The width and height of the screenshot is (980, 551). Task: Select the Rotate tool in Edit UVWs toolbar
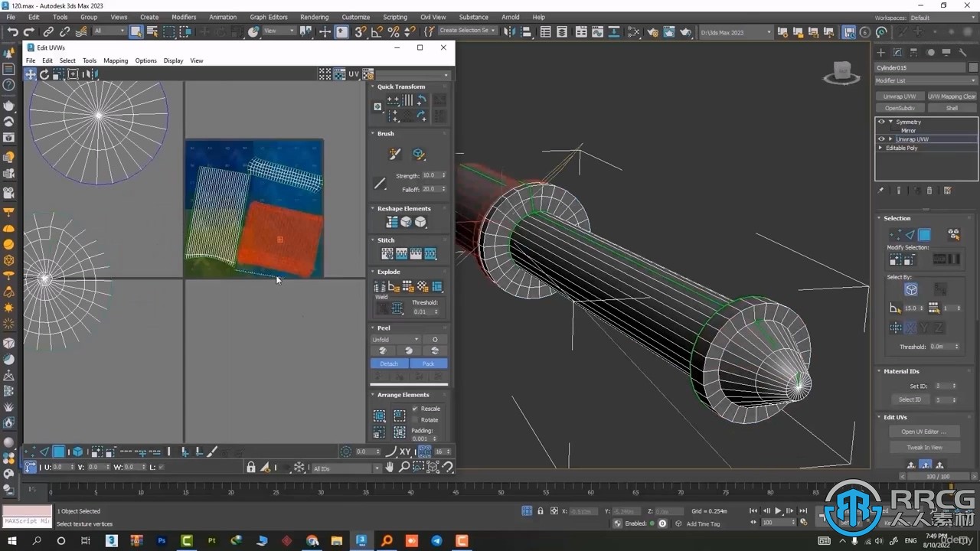[44, 74]
